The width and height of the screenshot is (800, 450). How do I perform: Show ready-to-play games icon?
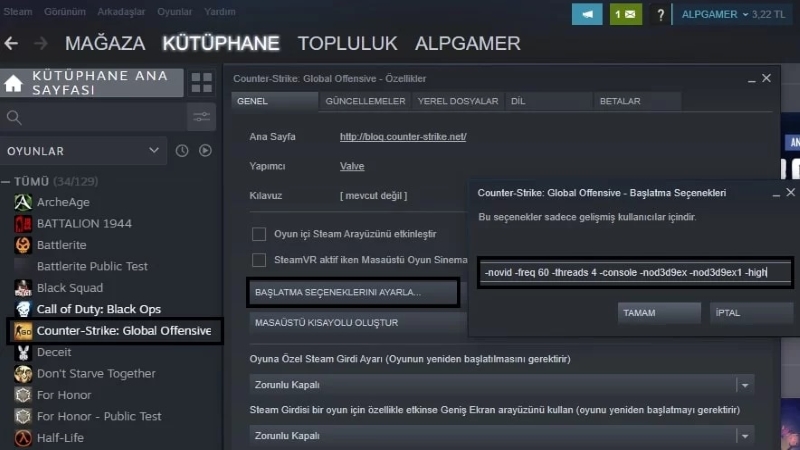[205, 151]
